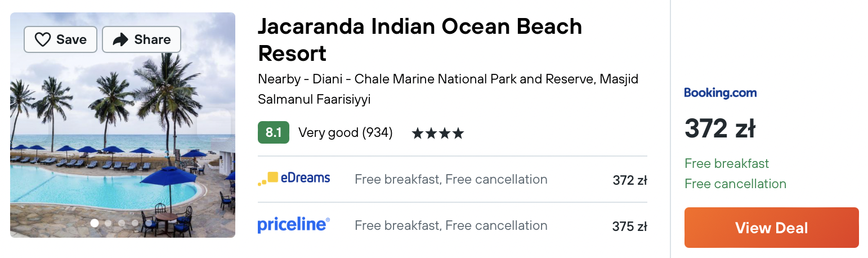The image size is (868, 258).
Task: Click the resort pool photo
Action: [123, 125]
